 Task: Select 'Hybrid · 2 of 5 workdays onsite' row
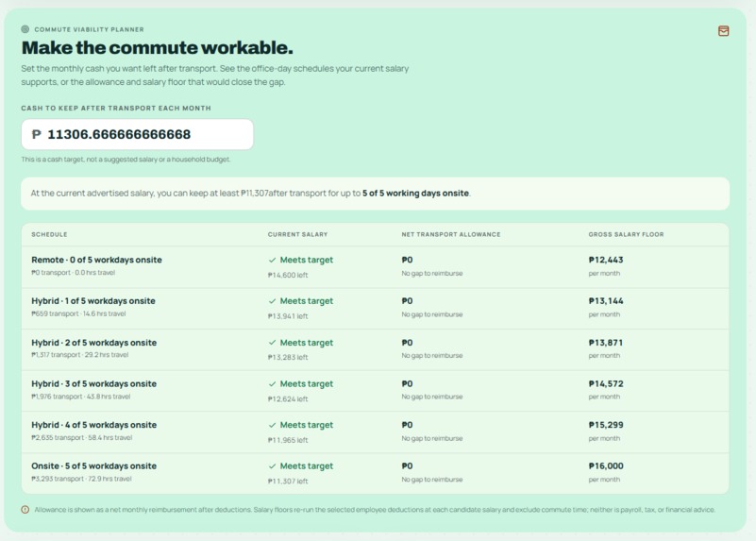(375, 350)
